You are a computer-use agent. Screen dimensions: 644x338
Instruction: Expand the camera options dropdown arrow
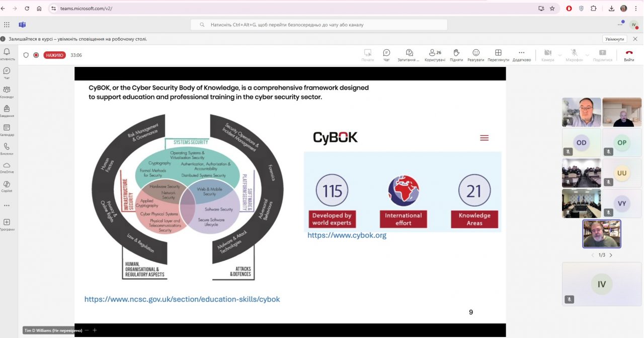click(x=560, y=55)
